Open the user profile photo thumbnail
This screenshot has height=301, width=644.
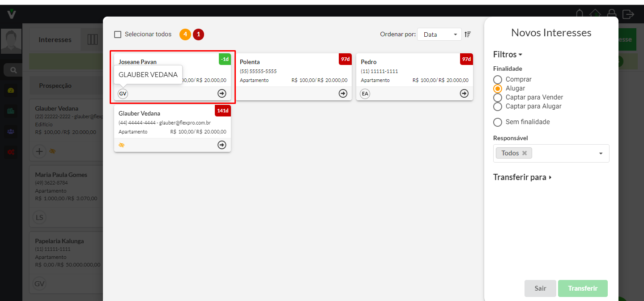[11, 41]
